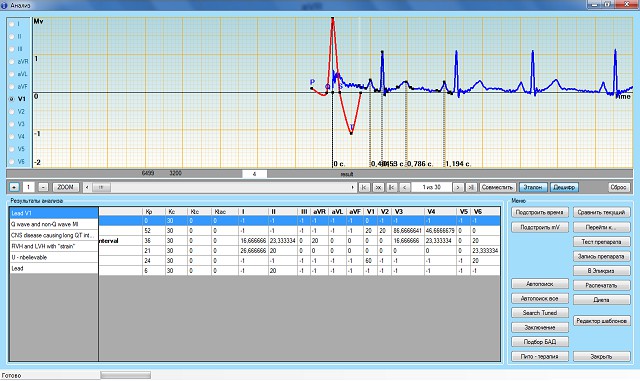Jump to last complex button

click(x=471, y=187)
